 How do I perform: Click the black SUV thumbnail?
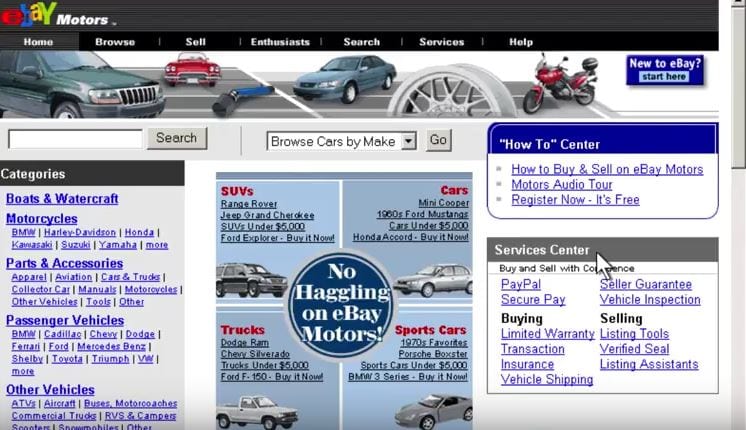pyautogui.click(x=251, y=280)
